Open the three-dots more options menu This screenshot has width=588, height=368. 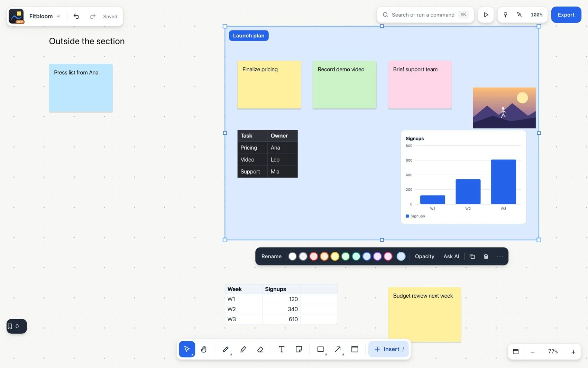[500, 256]
